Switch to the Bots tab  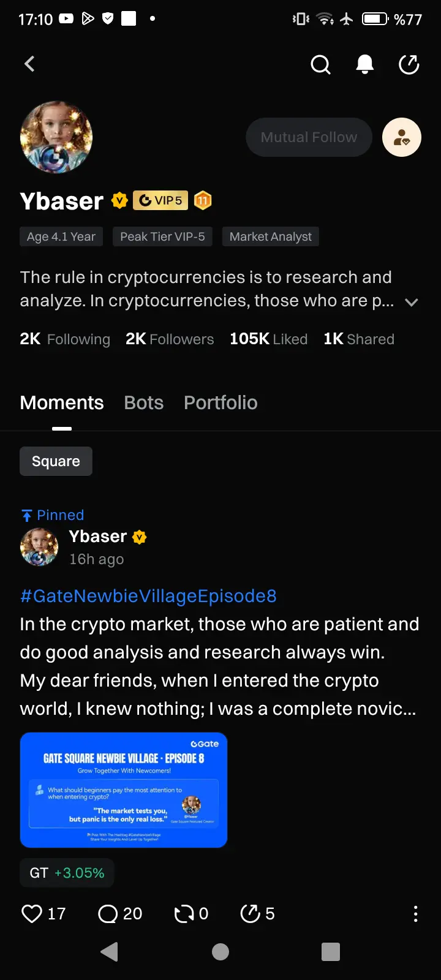coord(143,402)
